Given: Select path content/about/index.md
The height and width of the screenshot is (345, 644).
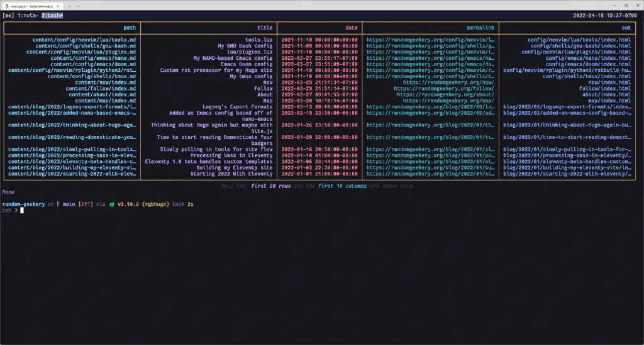Looking at the screenshot, I should click(103, 94).
